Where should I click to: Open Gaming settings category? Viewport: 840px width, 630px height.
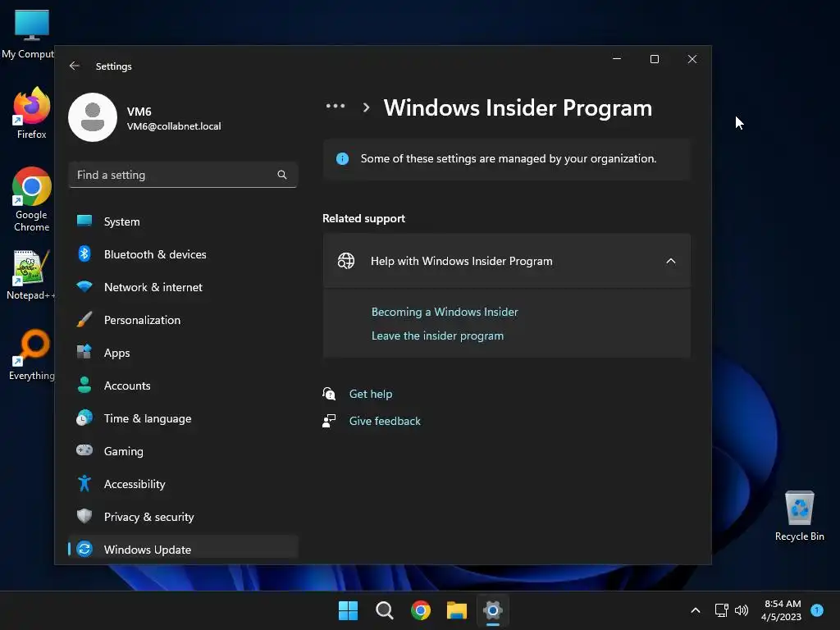pos(183,451)
